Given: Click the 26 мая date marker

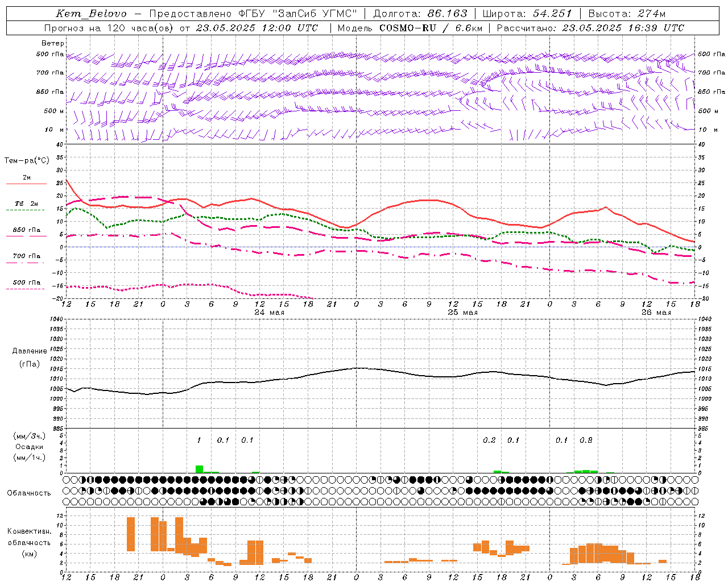Looking at the screenshot, I should (x=656, y=312).
